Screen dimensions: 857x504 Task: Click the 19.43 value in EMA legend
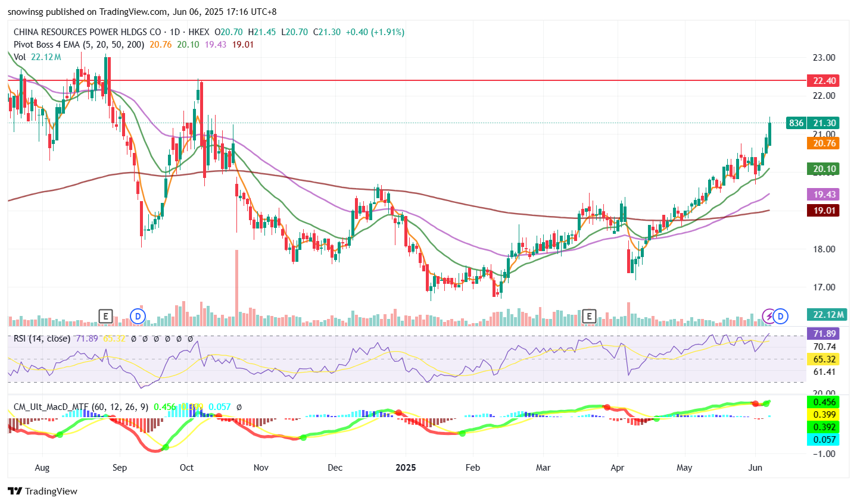(x=216, y=45)
